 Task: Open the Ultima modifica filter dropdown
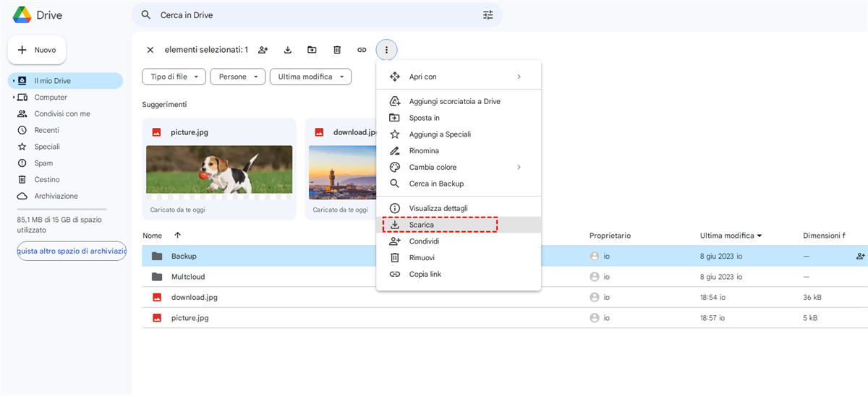[310, 77]
